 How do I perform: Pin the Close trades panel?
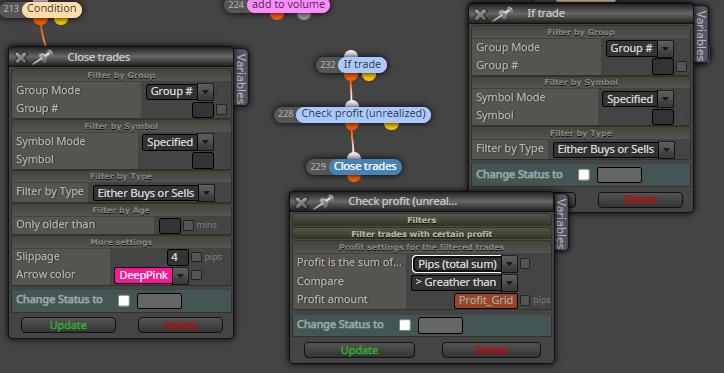(x=42, y=57)
